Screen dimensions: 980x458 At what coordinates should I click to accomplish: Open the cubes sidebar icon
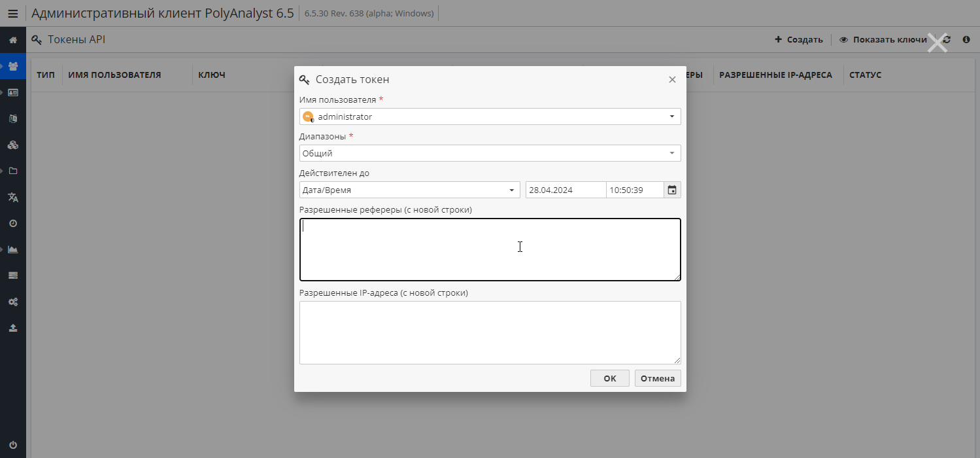(x=12, y=145)
